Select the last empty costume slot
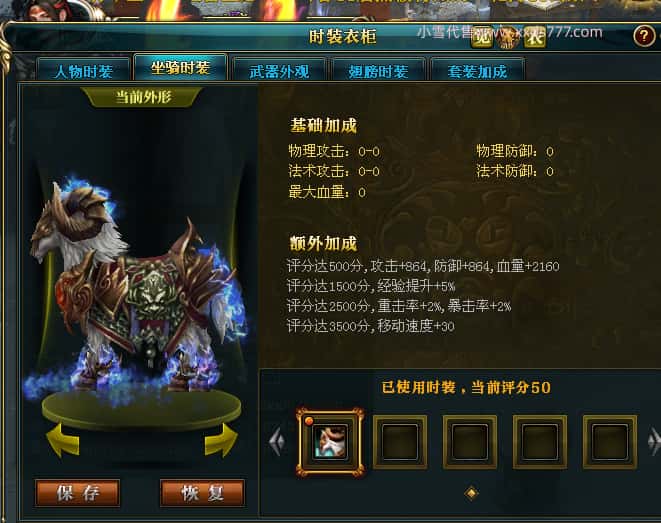Screen dimensions: 661x523 coord(610,442)
